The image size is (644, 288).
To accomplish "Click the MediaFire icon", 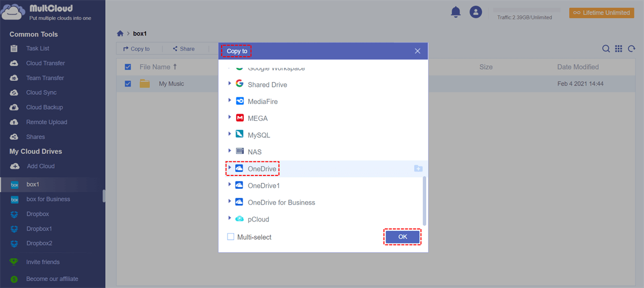I will (x=239, y=101).
